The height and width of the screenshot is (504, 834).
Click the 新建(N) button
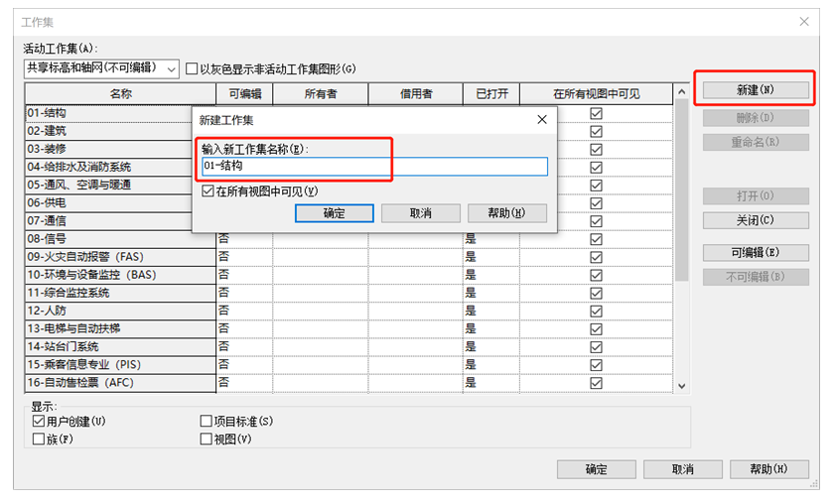click(x=756, y=90)
